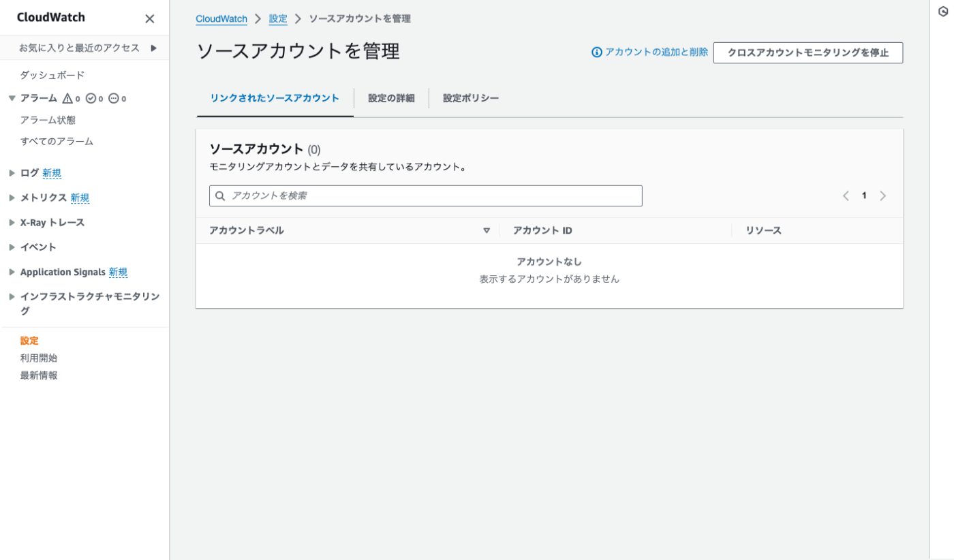Expand お気に入りと最近のアクセス menu

coord(154,48)
